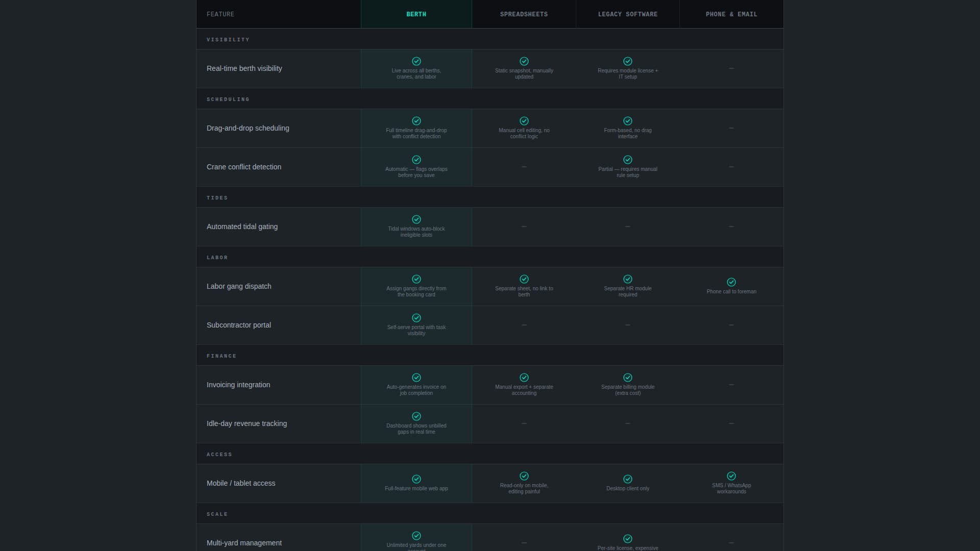Click Spreadsheets checkmark for Invoicing integration
Image resolution: width=980 pixels, height=551 pixels.
coord(524,378)
